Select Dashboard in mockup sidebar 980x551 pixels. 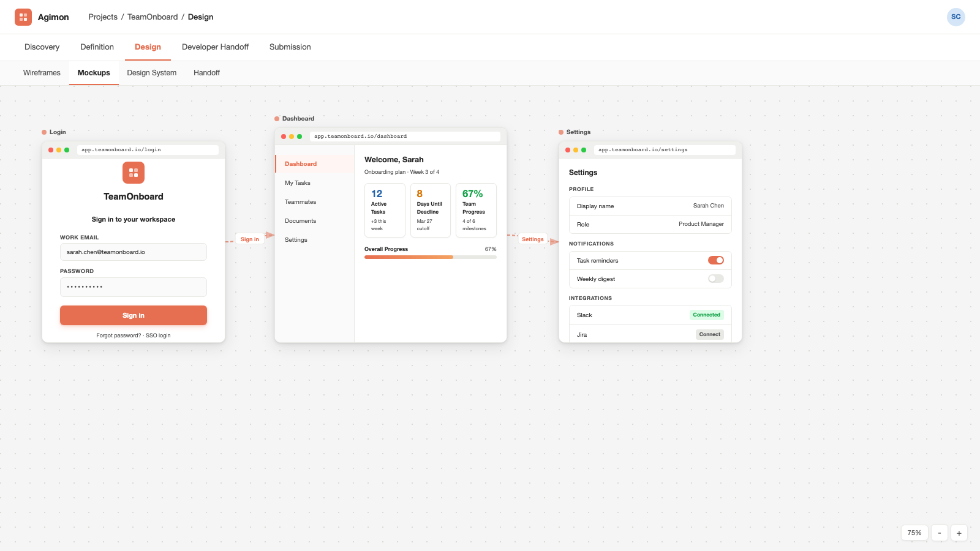coord(315,164)
